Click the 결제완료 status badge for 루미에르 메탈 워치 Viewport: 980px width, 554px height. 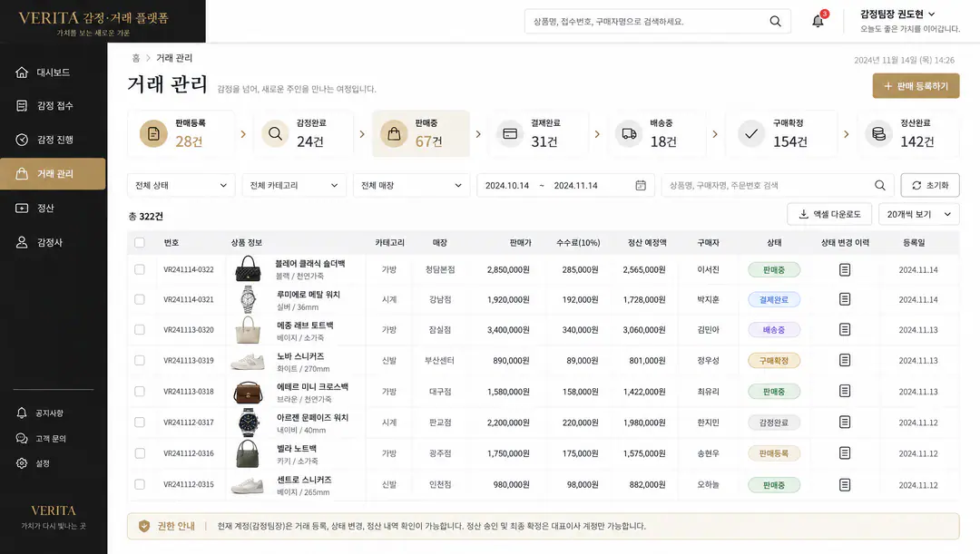click(774, 300)
